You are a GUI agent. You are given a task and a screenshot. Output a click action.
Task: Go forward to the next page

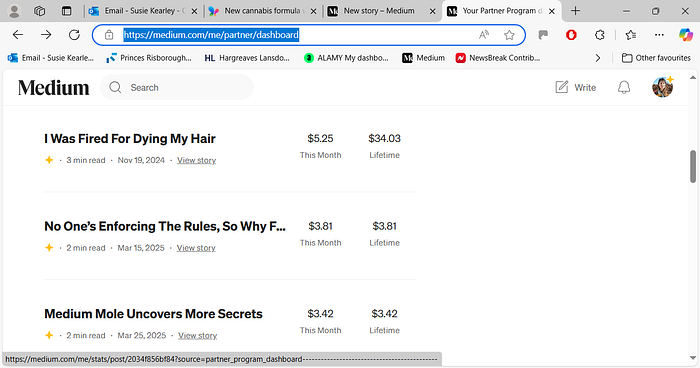46,35
